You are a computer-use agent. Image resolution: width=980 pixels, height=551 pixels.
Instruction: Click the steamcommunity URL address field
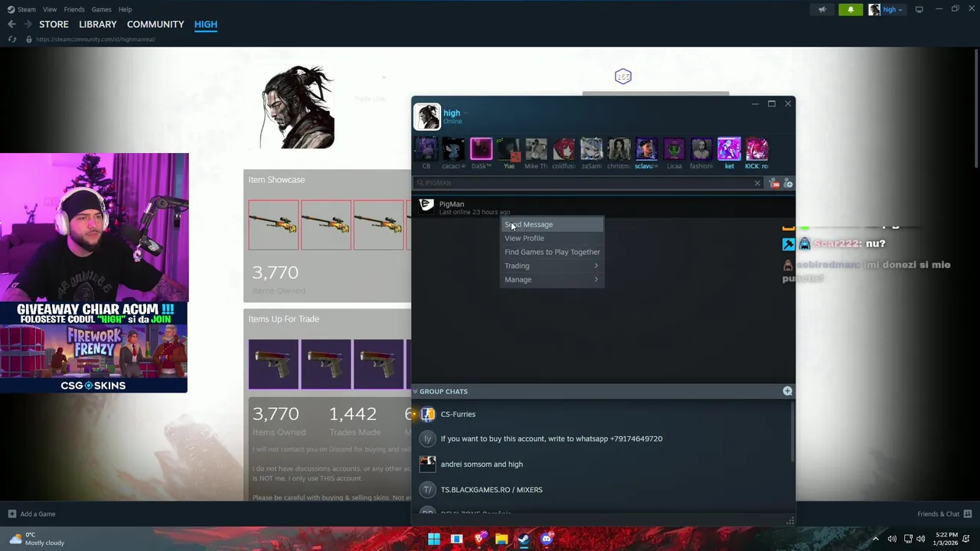coord(96,39)
